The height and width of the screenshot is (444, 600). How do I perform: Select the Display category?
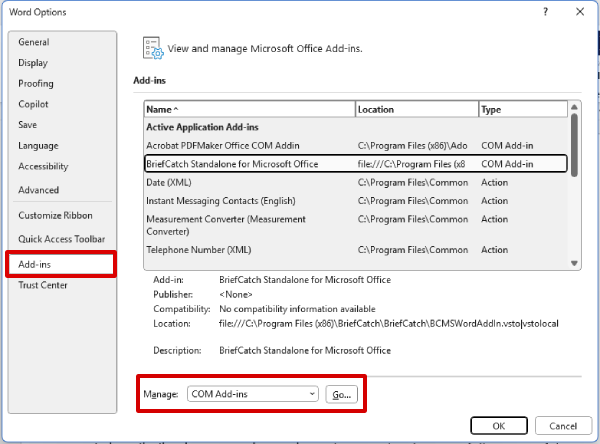click(33, 63)
